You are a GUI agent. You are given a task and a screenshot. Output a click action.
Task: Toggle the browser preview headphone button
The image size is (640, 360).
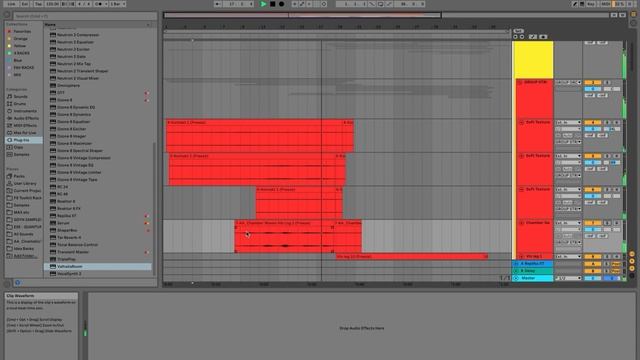click(18, 282)
